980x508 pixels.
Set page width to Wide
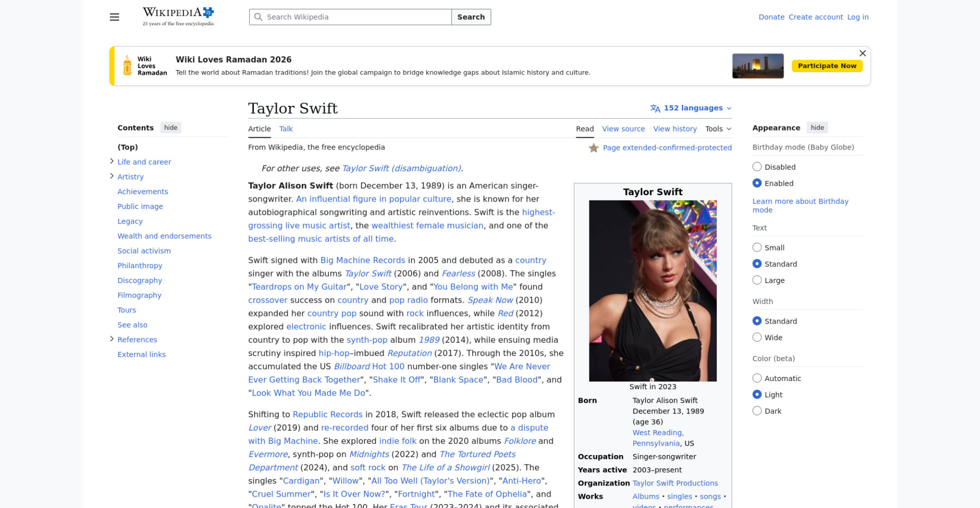coord(757,337)
